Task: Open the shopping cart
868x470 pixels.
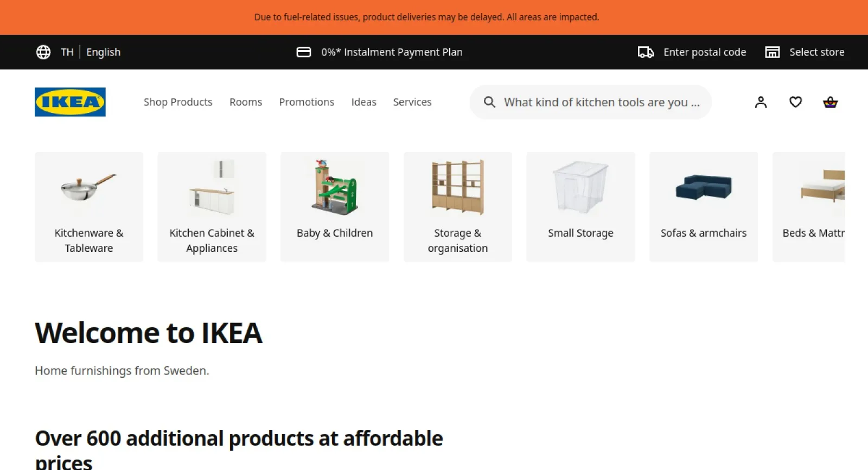Action: pos(830,102)
